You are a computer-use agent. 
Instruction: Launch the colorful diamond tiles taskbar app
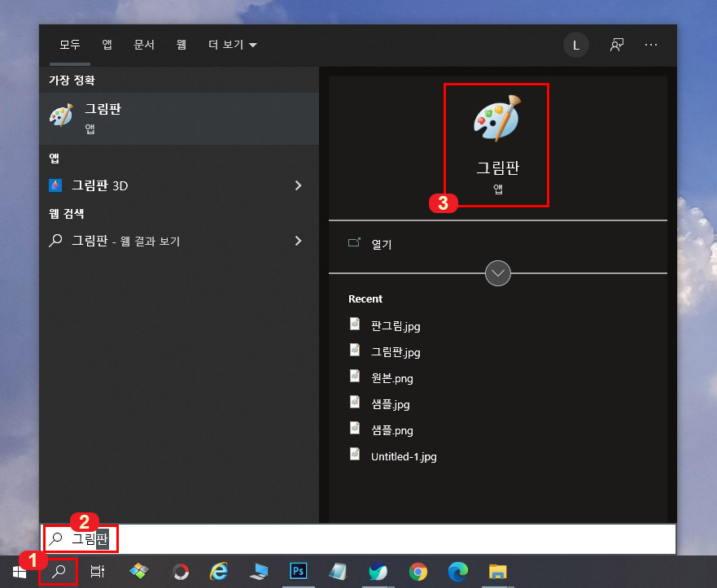click(x=139, y=571)
